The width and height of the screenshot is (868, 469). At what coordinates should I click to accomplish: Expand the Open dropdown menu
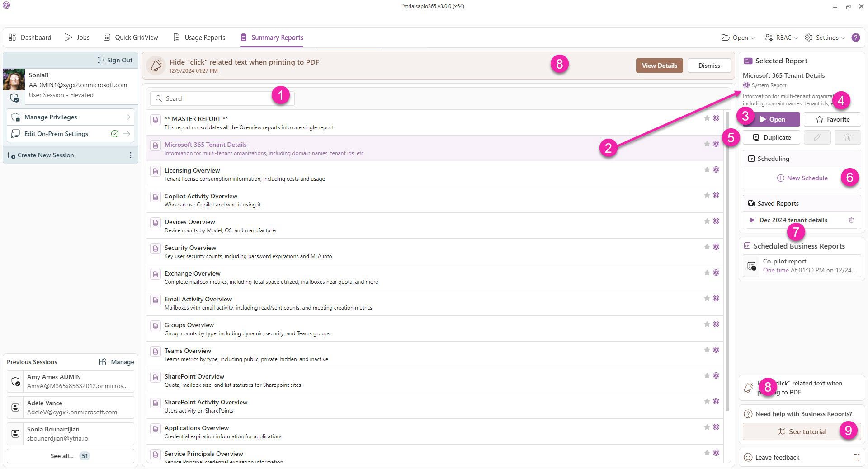coord(738,38)
